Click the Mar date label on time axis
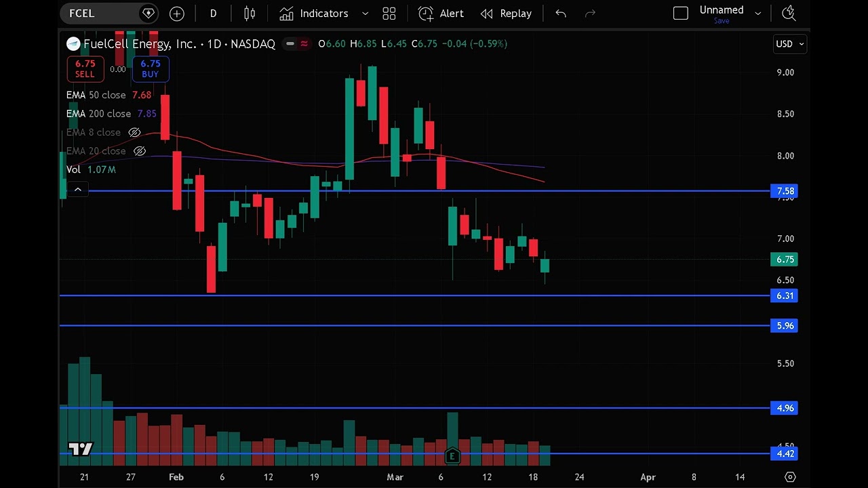Viewport: 868px width, 488px height. coord(395,477)
